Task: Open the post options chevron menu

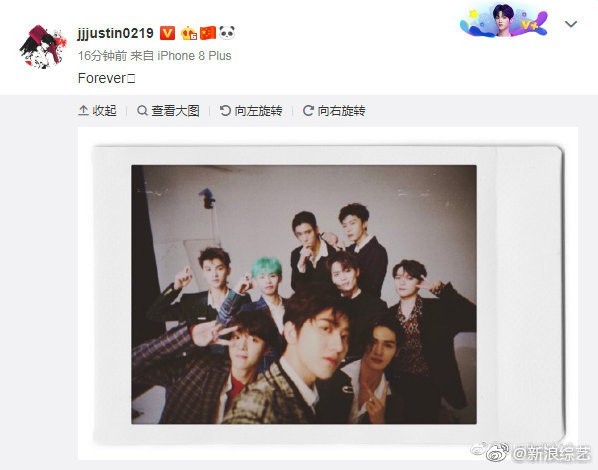Action: (571, 24)
